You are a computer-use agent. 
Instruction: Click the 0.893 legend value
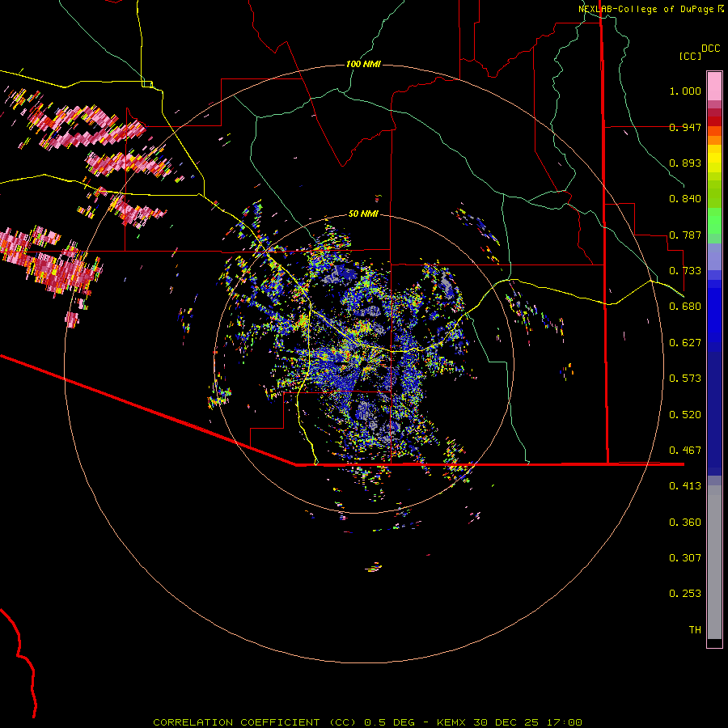[685, 163]
